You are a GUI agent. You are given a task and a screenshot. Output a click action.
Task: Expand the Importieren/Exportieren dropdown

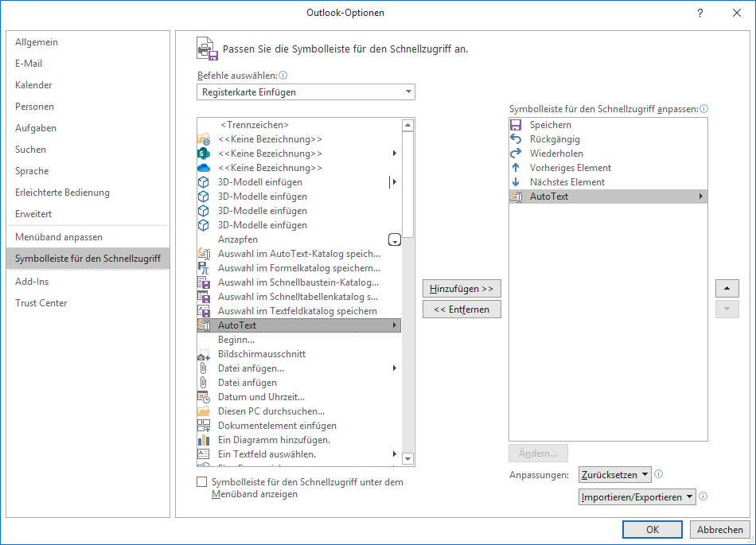coord(637,496)
